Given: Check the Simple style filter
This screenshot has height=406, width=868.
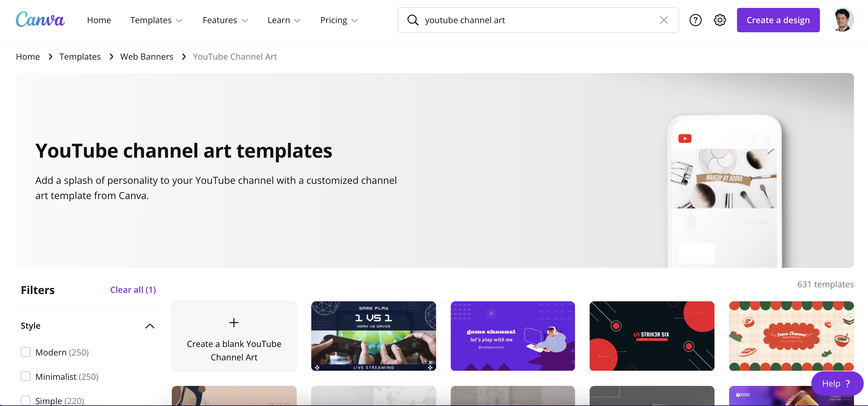Looking at the screenshot, I should coord(26,400).
